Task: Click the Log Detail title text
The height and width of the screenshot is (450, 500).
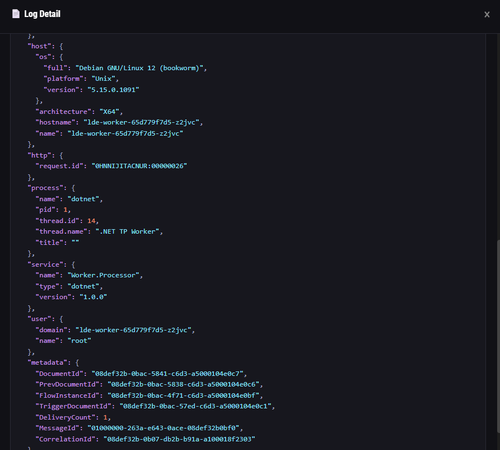Action: click(x=42, y=14)
